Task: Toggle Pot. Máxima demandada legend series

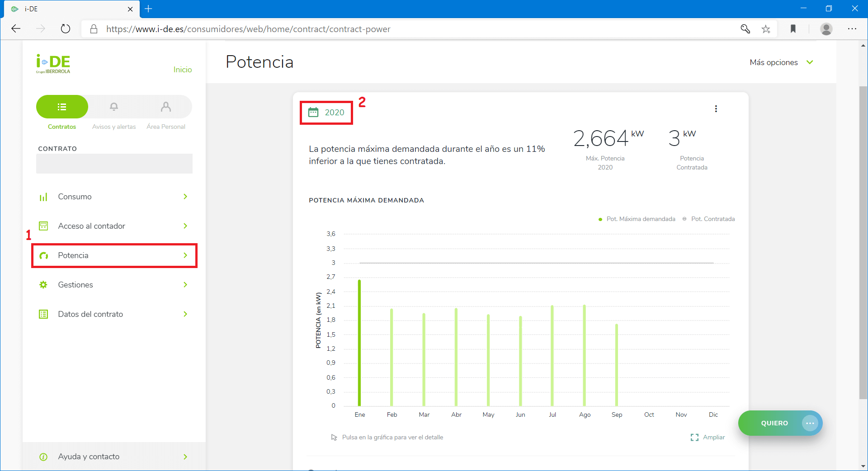Action: tap(637, 219)
